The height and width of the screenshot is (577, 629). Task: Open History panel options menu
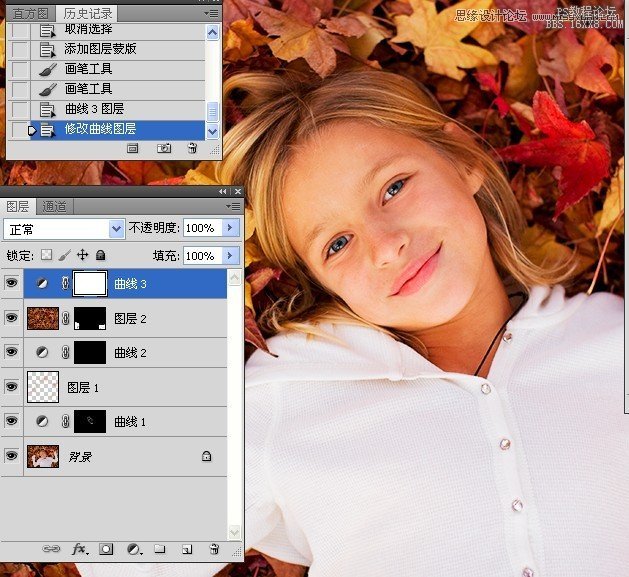point(211,14)
